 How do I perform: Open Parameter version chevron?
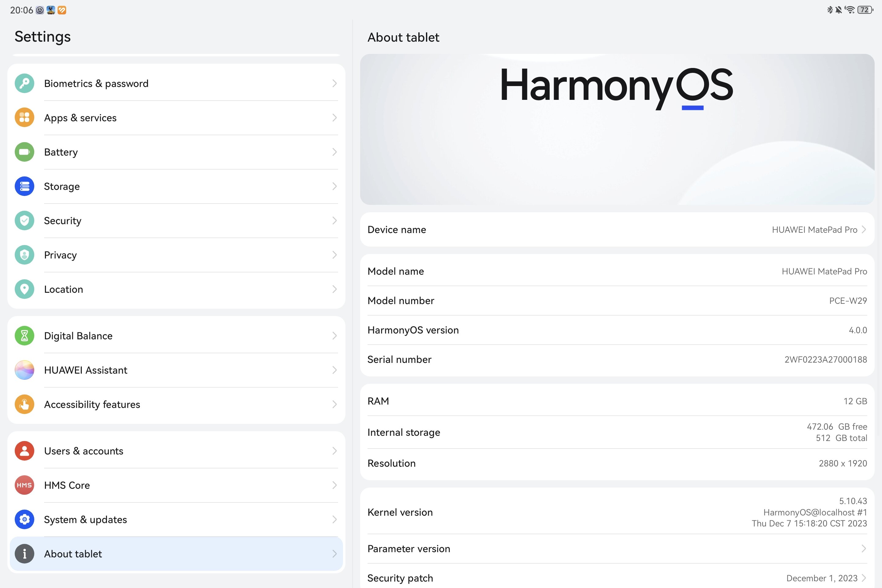pos(864,548)
